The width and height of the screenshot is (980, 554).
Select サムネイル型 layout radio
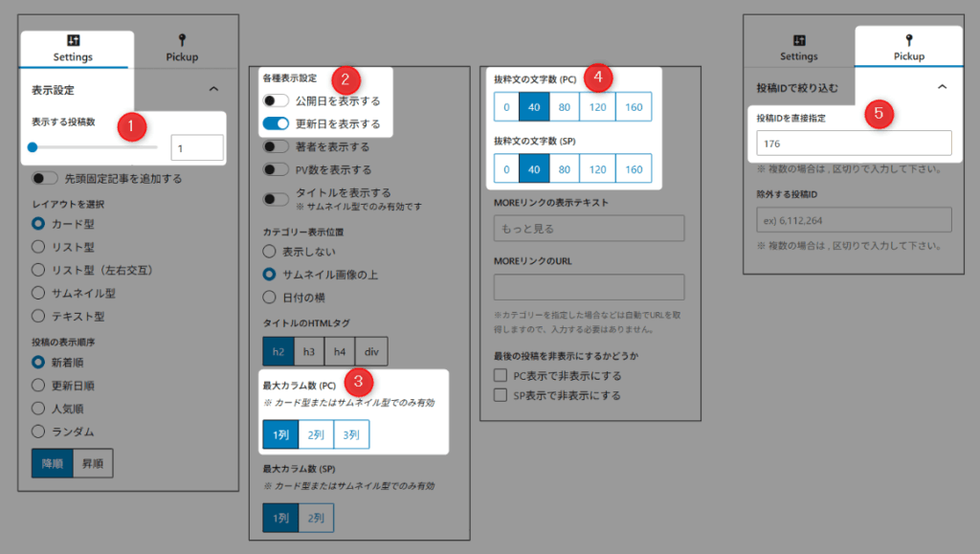(38, 293)
